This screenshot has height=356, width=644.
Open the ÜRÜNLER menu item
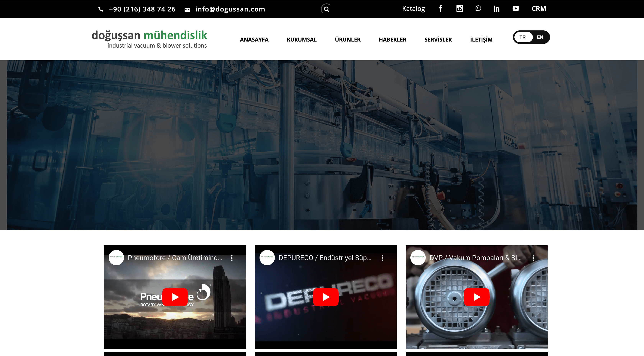click(x=347, y=39)
